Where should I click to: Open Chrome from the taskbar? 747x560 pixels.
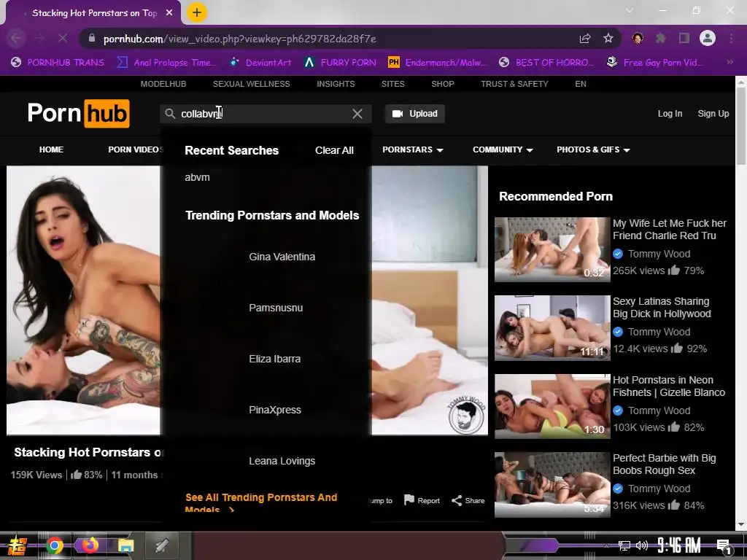[54, 545]
